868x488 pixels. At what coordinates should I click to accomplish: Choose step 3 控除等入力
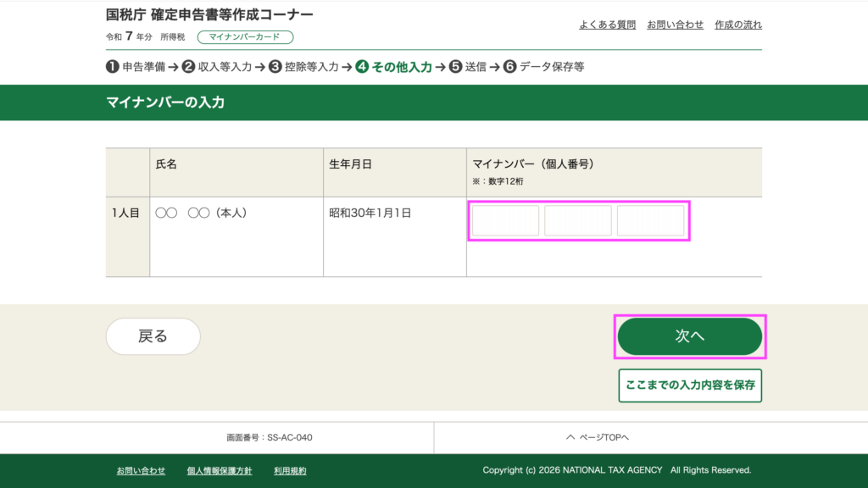(x=303, y=67)
